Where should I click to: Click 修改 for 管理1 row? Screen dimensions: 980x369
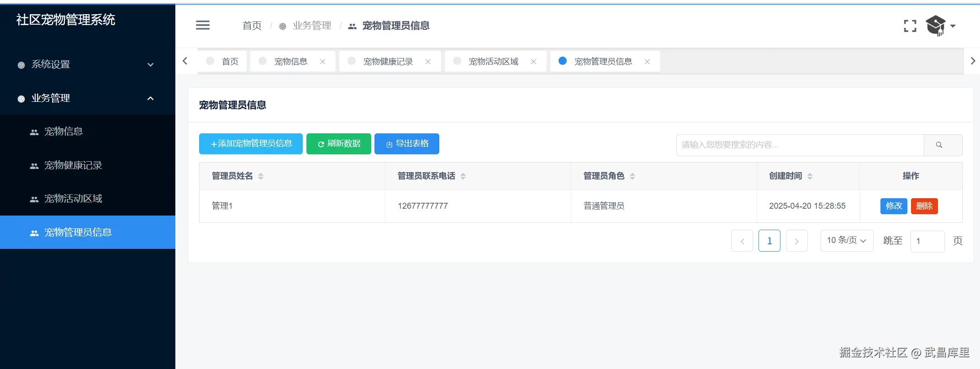pos(894,206)
